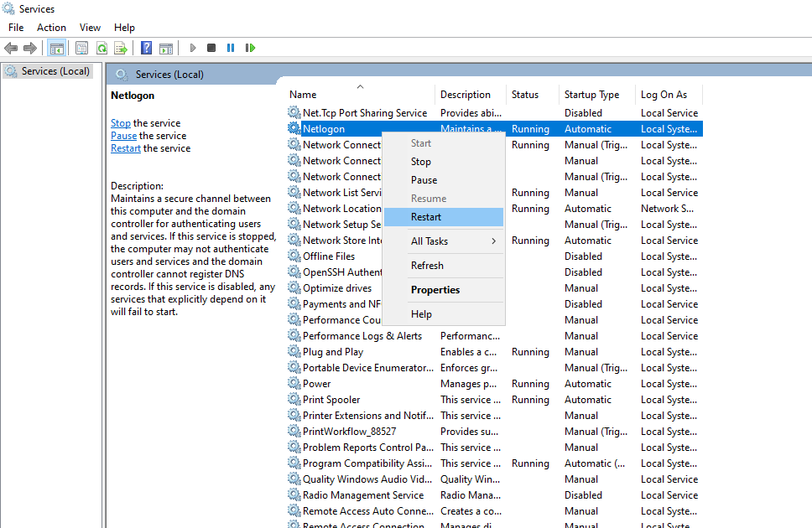
Task: Choose Stop in the context menu
Action: click(444, 162)
